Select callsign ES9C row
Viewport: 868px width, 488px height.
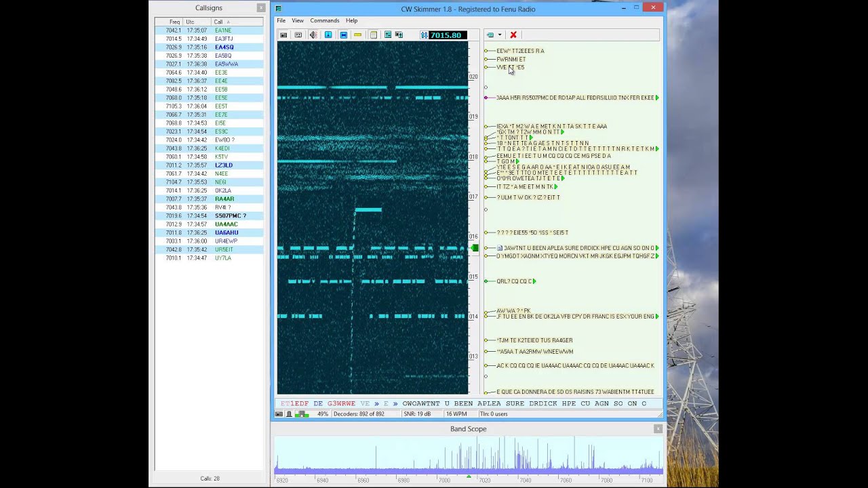[209, 131]
